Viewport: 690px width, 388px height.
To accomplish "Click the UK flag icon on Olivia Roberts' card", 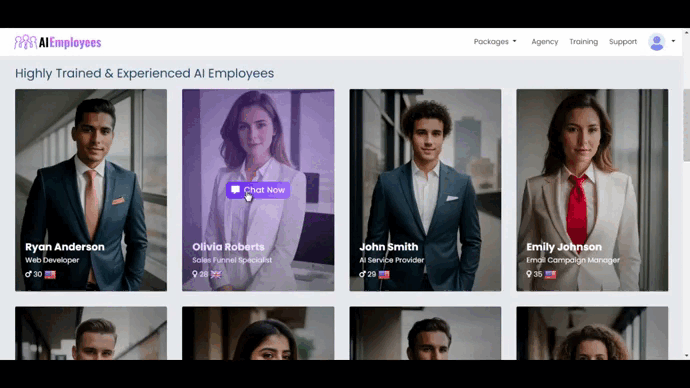I will [x=216, y=275].
